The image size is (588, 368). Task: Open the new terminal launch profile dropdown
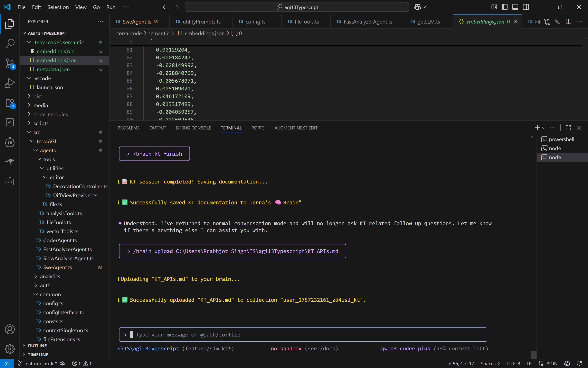click(x=544, y=128)
